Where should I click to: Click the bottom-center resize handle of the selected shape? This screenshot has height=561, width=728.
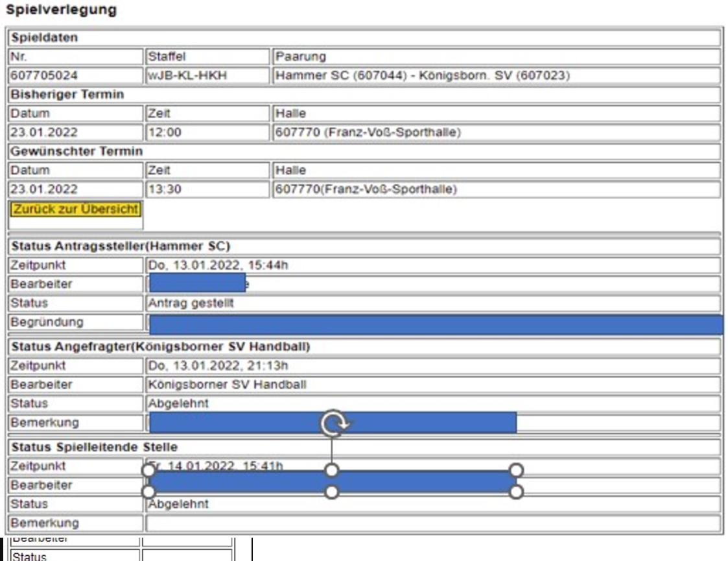[x=332, y=492]
